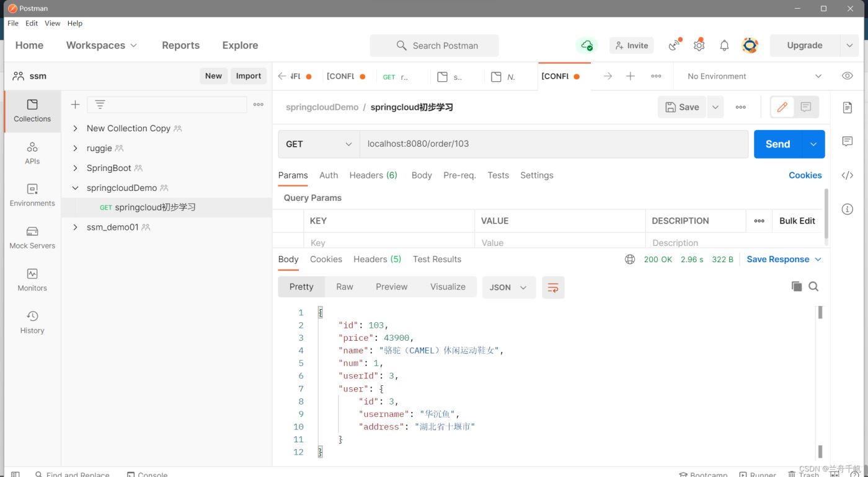The width and height of the screenshot is (868, 477).
Task: Open the Upgrade dropdown arrow
Action: (x=849, y=45)
